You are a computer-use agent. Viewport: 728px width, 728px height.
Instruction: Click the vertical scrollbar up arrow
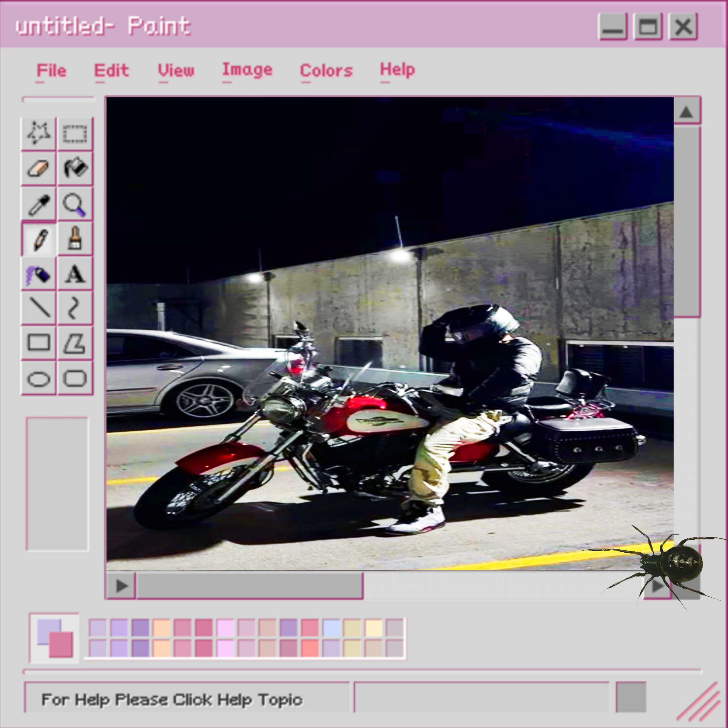point(686,112)
